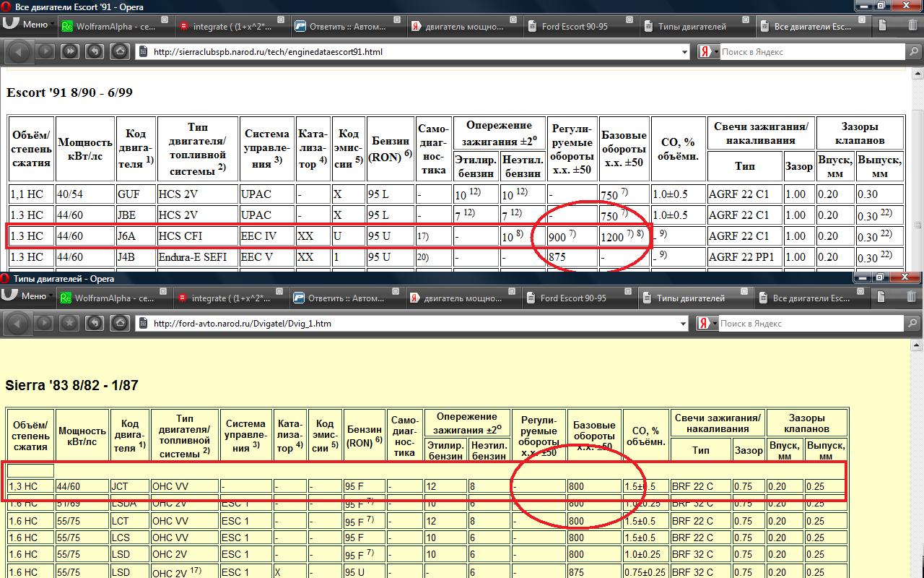The height and width of the screenshot is (578, 924).
Task: Click Home icon in Типы двигателей window
Action: [120, 323]
